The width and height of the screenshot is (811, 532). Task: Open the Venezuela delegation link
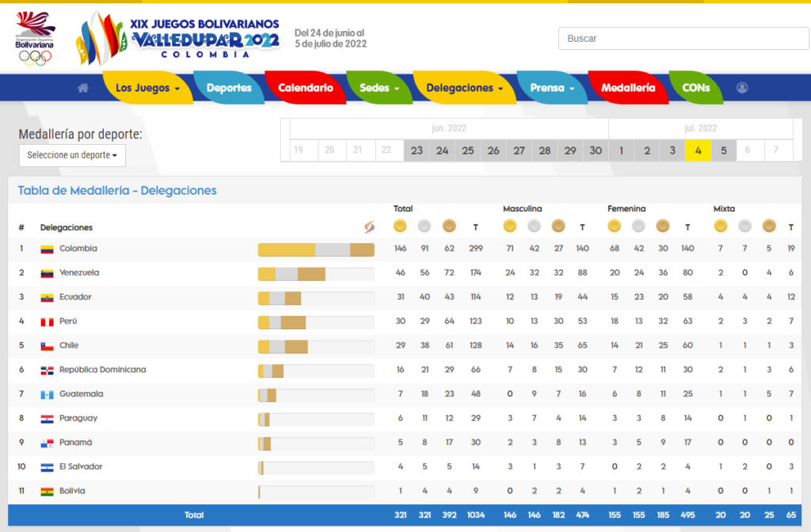point(79,273)
